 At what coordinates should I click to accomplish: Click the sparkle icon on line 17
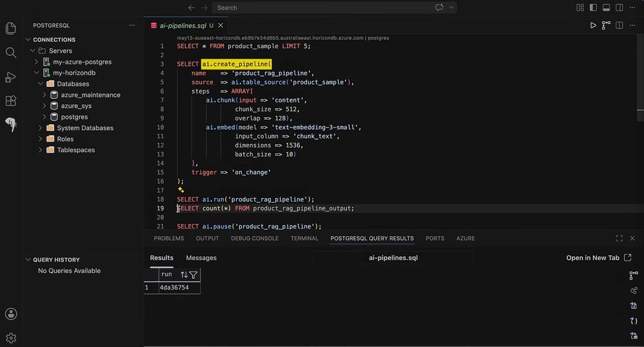pos(181,190)
